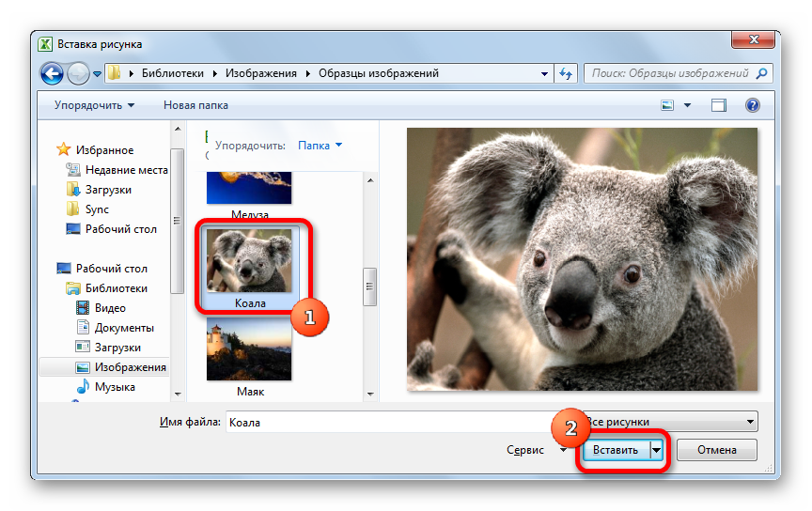Click the Отмена button

coord(718,450)
